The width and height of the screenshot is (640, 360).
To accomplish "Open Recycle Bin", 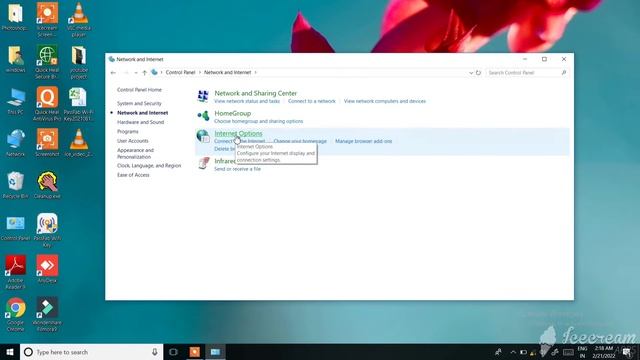I will 16,185.
